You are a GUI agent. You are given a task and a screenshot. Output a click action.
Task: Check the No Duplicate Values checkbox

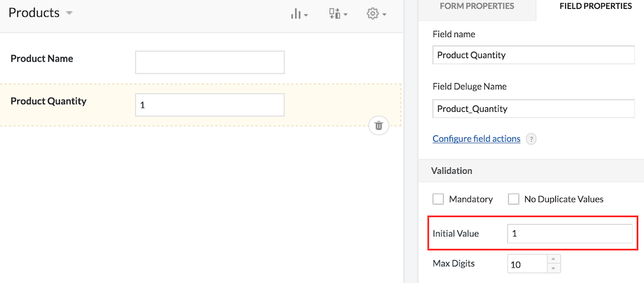(514, 199)
